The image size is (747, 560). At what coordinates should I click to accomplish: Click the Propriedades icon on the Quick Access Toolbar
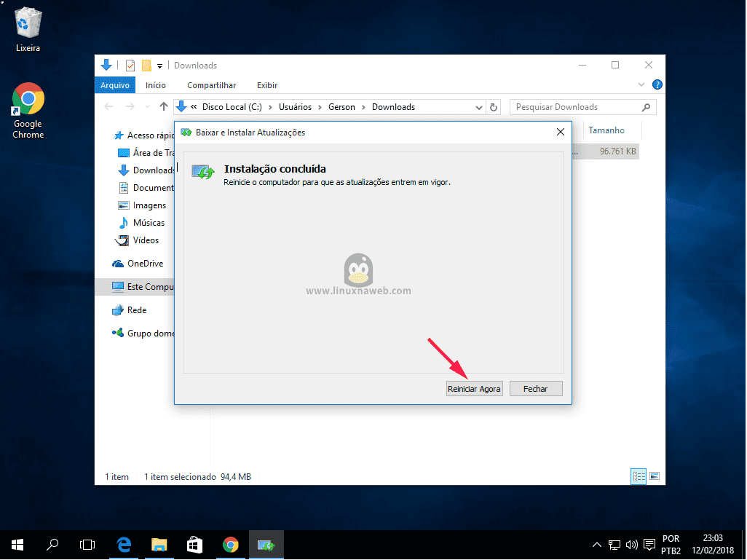pyautogui.click(x=130, y=65)
